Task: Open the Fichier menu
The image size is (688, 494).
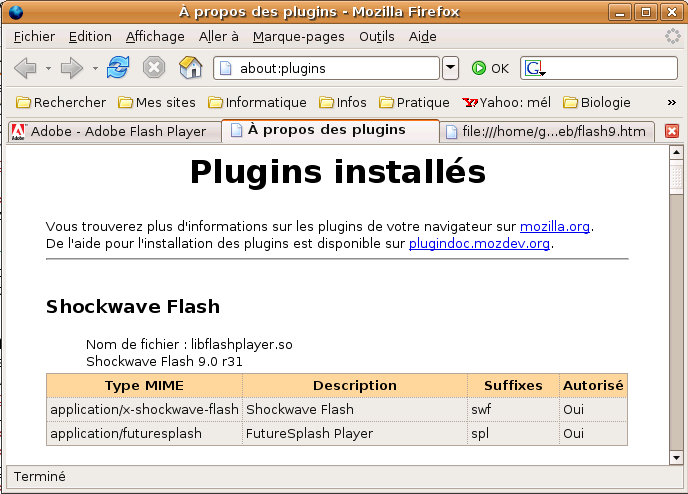Action: (34, 36)
